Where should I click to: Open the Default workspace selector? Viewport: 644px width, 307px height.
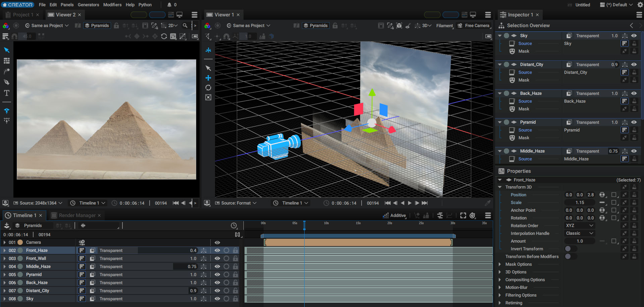(x=616, y=5)
